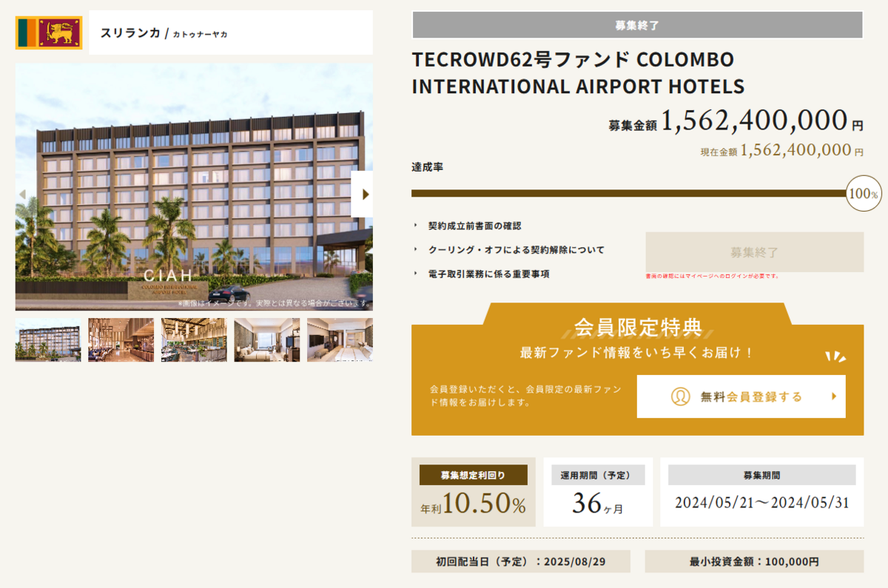
Task: Click the member icon in the free registration button
Action: pos(680,396)
